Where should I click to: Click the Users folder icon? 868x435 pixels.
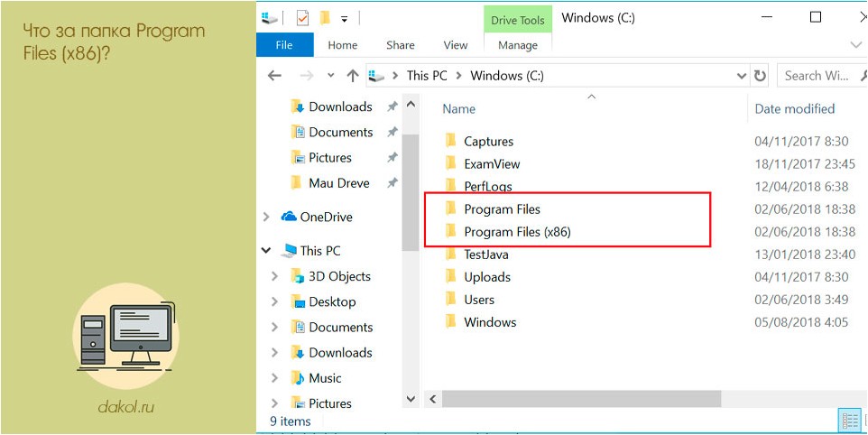pyautogui.click(x=450, y=299)
